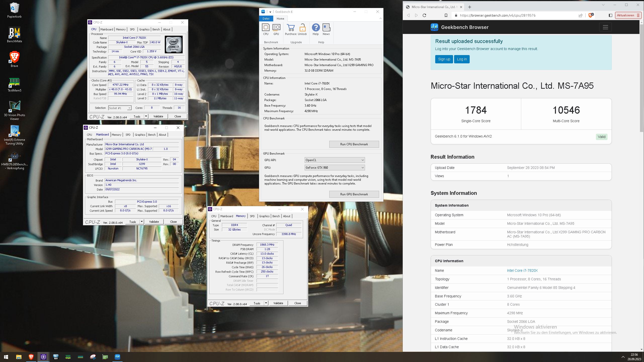Click Geekbench taskbar icon
The height and width of the screenshot is (362, 644).
[117, 357]
